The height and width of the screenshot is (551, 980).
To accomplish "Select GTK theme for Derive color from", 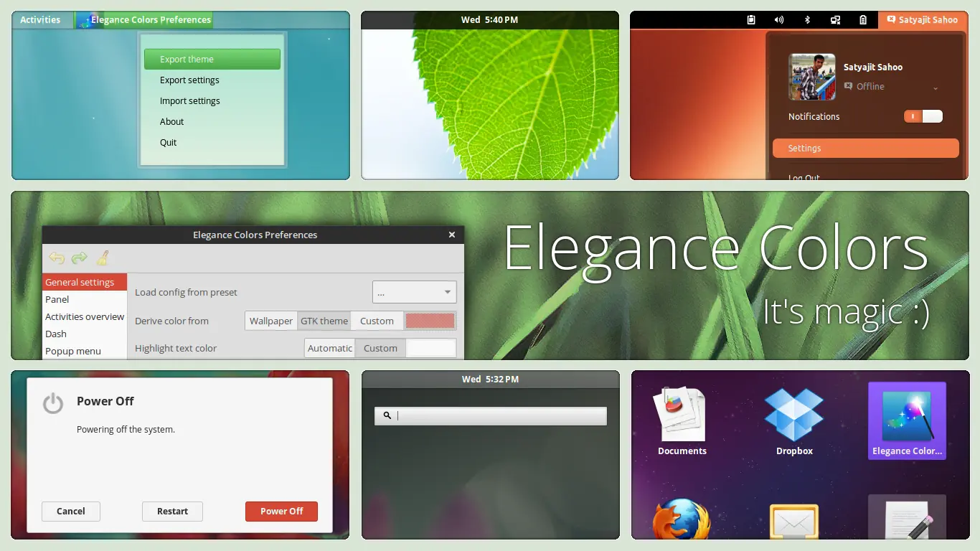I will (324, 321).
